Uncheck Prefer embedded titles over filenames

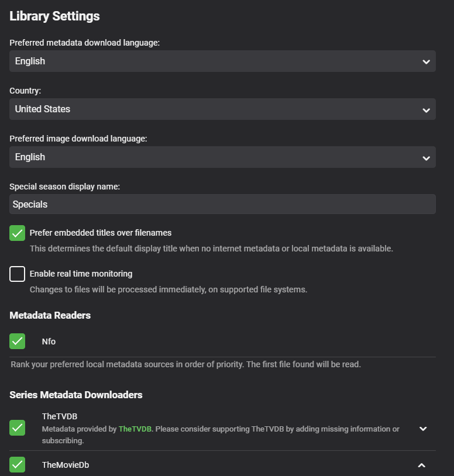point(18,233)
